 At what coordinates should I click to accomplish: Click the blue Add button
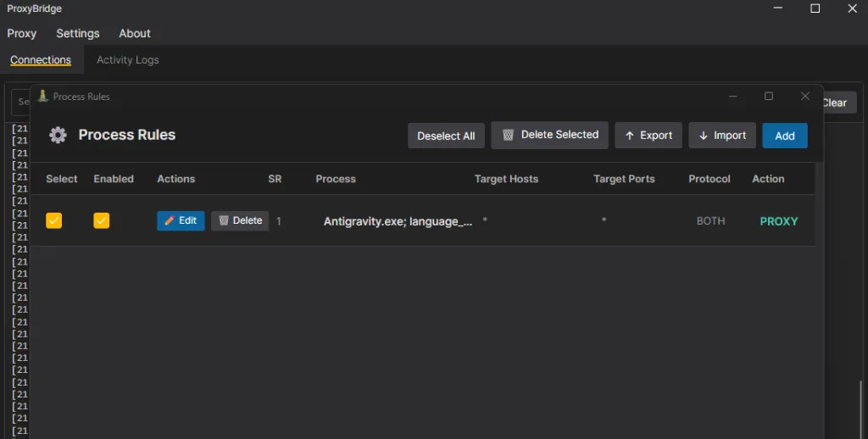(785, 136)
